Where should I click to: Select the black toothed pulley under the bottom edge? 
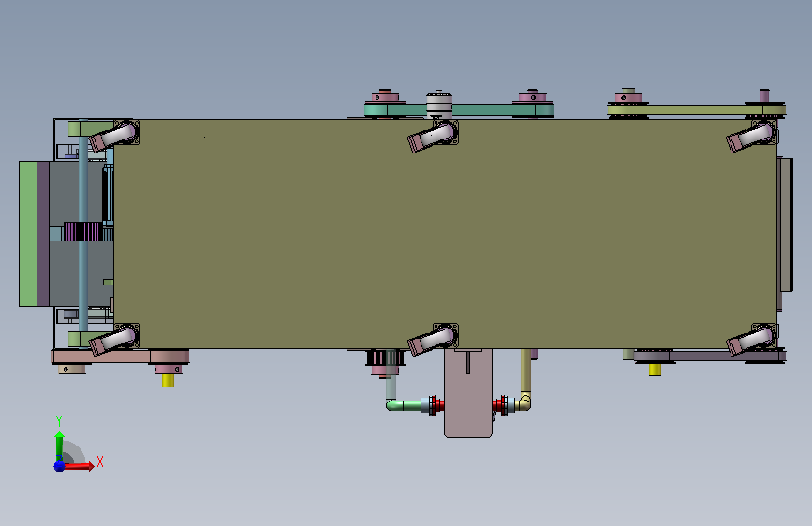pyautogui.click(x=385, y=358)
